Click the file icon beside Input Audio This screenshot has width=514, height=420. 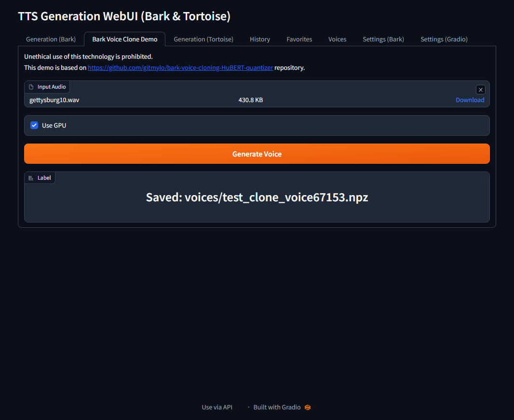tap(31, 87)
